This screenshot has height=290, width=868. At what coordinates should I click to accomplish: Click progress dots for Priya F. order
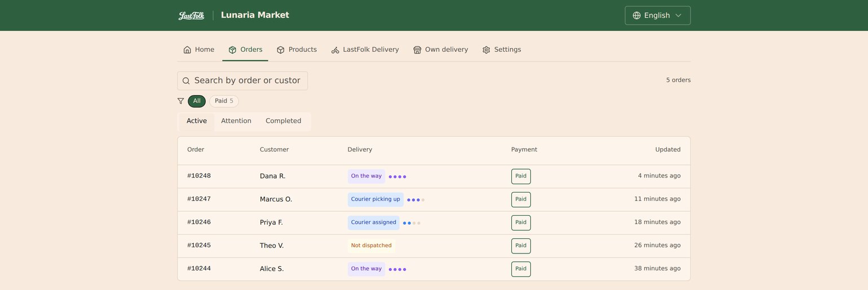coord(411,223)
